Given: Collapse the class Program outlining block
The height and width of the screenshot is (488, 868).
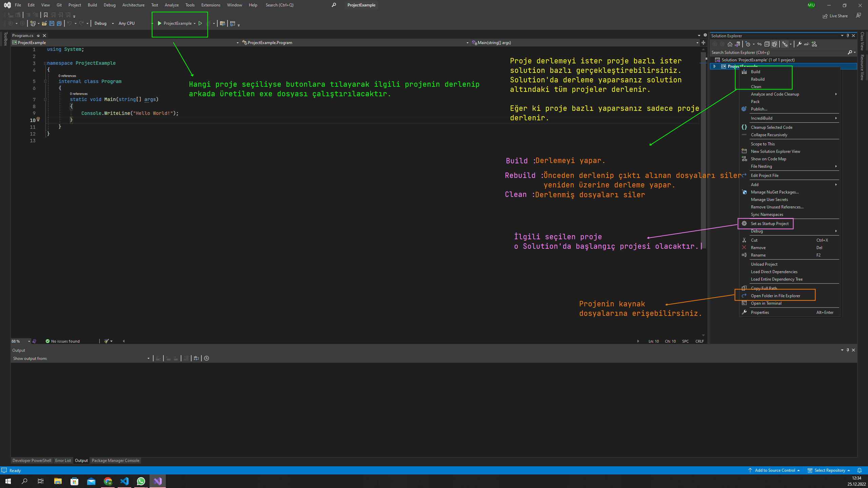Looking at the screenshot, I should tap(45, 81).
